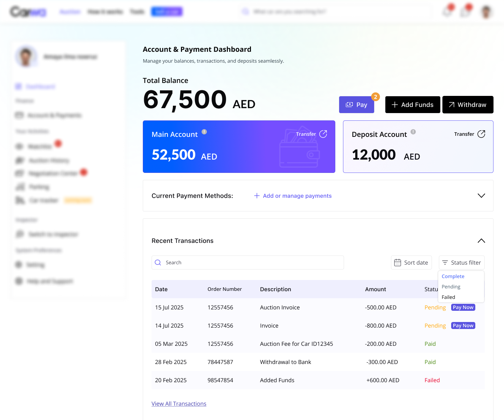This screenshot has width=504, height=420.
Task: Open the How it works navigation item
Action: (105, 11)
